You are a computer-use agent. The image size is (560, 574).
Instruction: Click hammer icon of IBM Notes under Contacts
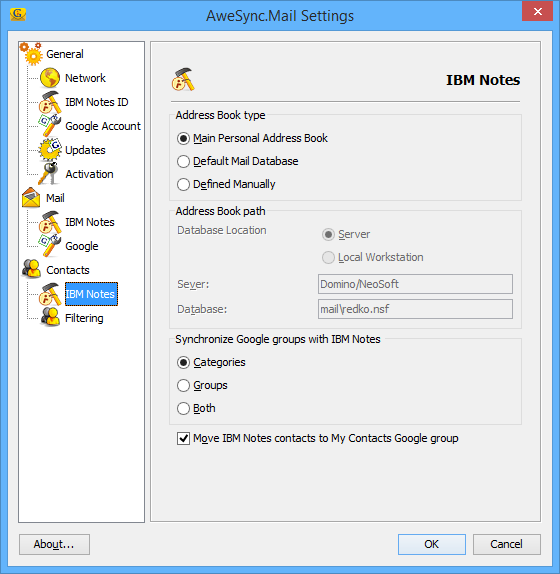[x=50, y=294]
